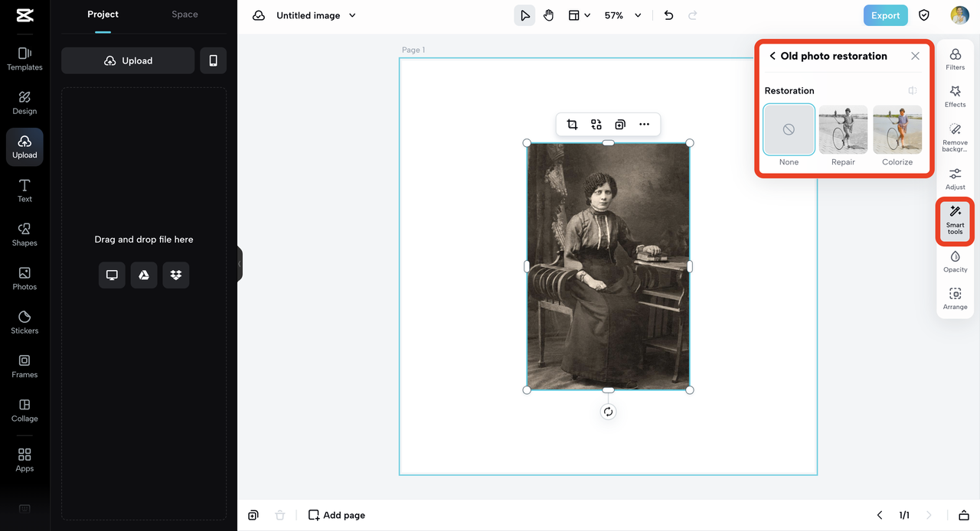The height and width of the screenshot is (531, 980).
Task: Go to the next page
Action: 929,515
